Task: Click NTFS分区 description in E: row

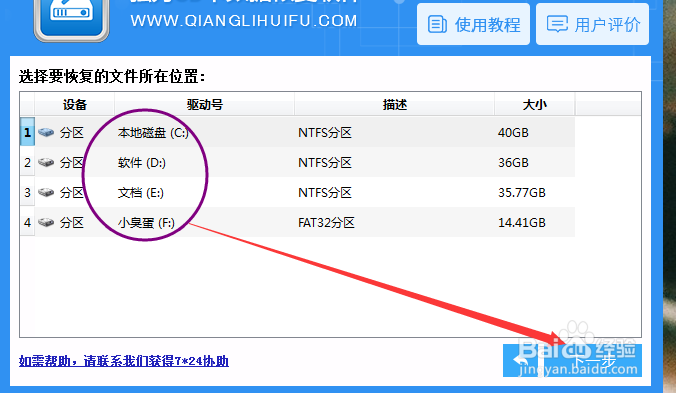Action: point(325,193)
